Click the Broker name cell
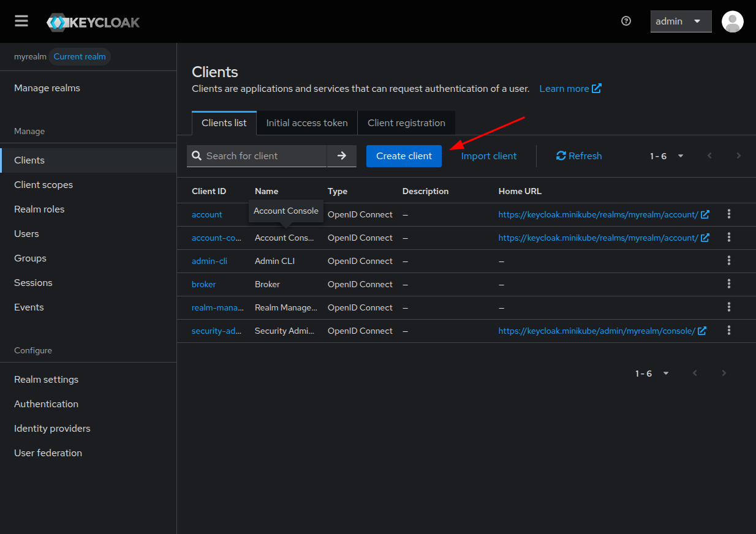 point(267,284)
